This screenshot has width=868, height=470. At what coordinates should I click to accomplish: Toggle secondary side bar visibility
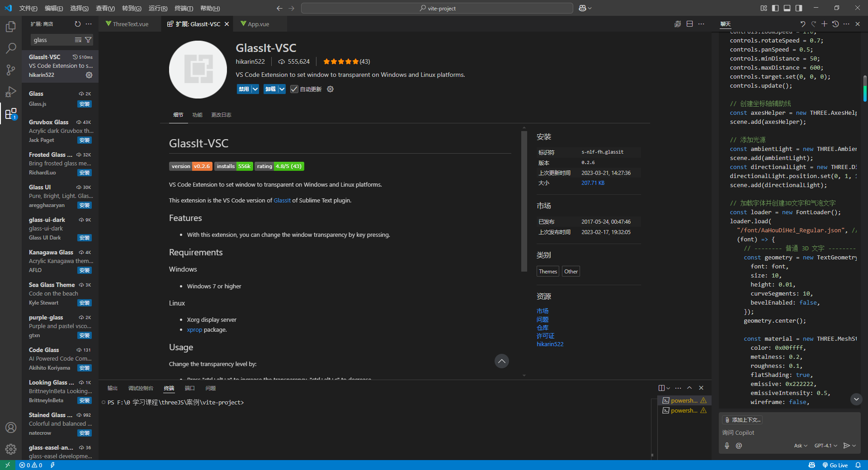pyautogui.click(x=799, y=8)
